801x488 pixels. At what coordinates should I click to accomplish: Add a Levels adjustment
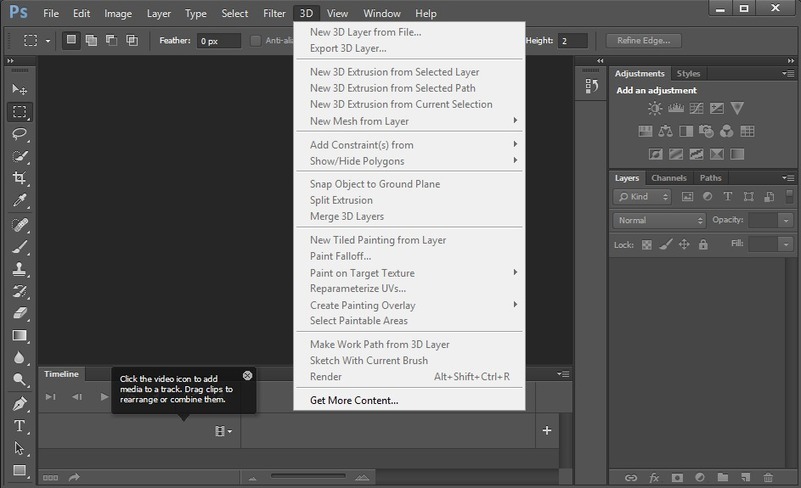pyautogui.click(x=676, y=108)
